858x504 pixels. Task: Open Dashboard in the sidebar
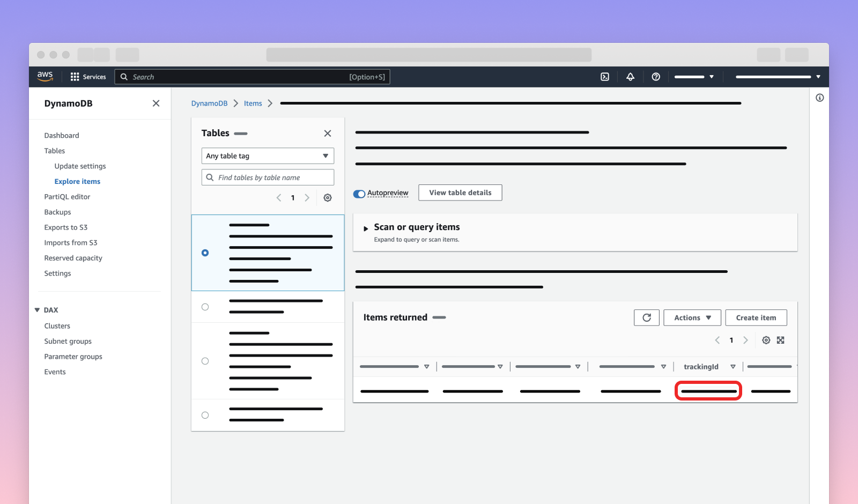(x=62, y=136)
